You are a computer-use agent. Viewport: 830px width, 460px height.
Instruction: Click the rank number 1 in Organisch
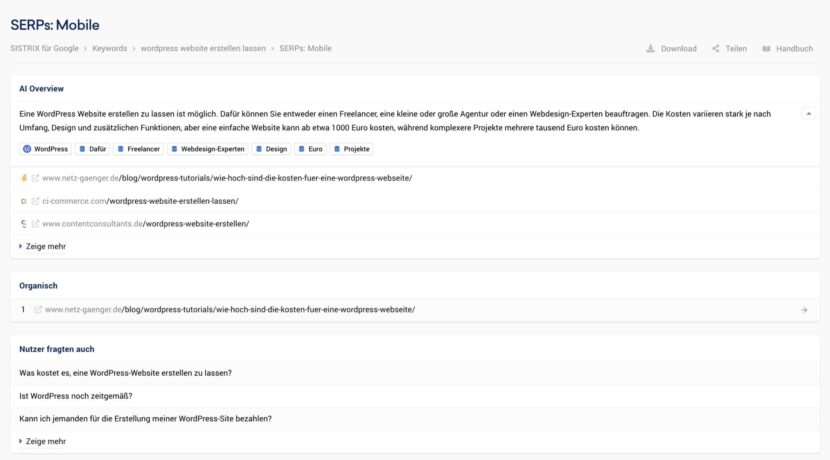pos(23,310)
